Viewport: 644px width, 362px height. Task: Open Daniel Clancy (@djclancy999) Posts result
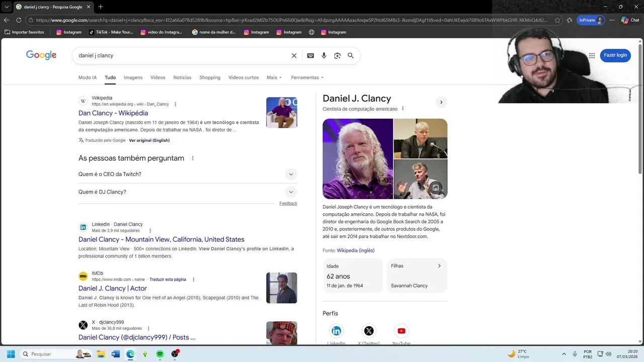137,337
